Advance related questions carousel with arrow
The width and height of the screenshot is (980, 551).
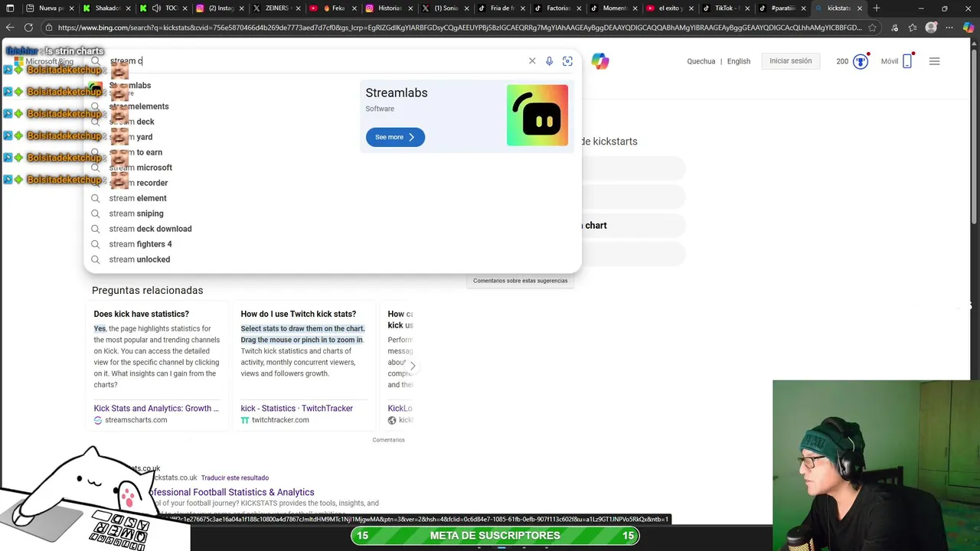pos(413,366)
